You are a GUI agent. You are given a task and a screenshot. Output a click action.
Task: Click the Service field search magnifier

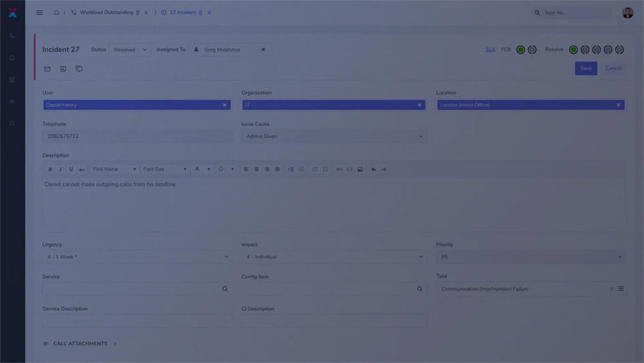click(225, 289)
